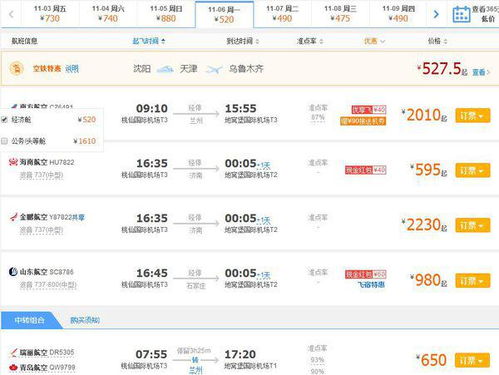The image size is (499, 375).
Task: Book the ¥980 Shandong Airlines flight
Action: [x=472, y=280]
